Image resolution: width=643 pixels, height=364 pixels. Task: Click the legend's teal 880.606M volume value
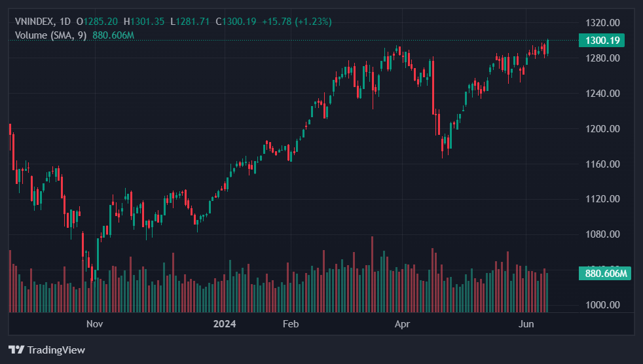click(x=113, y=35)
